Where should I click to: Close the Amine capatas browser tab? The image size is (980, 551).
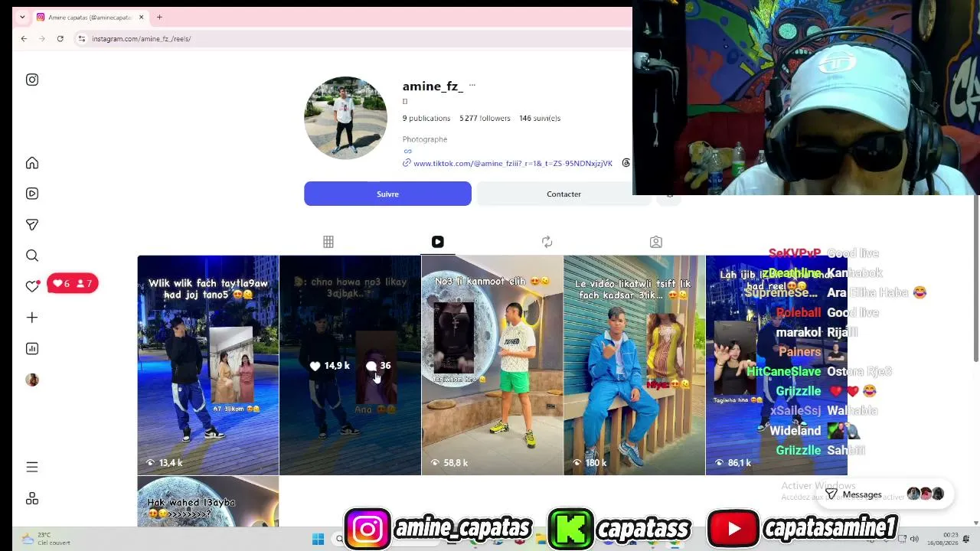tap(141, 17)
